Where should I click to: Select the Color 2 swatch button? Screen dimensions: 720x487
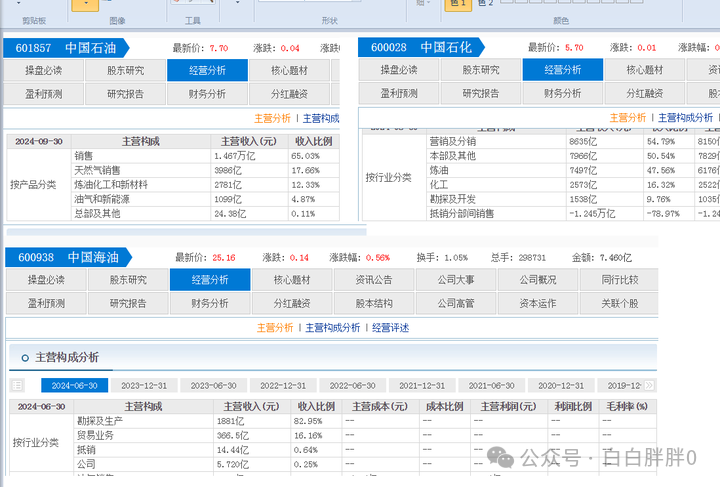485,4
